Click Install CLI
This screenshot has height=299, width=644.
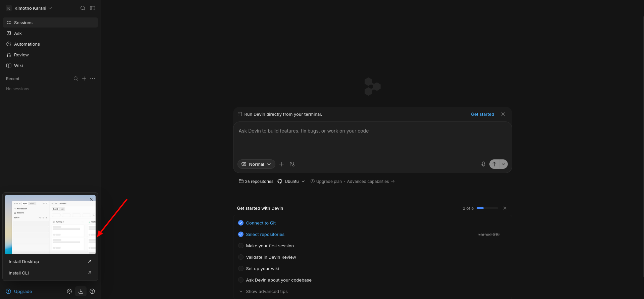pos(50,273)
